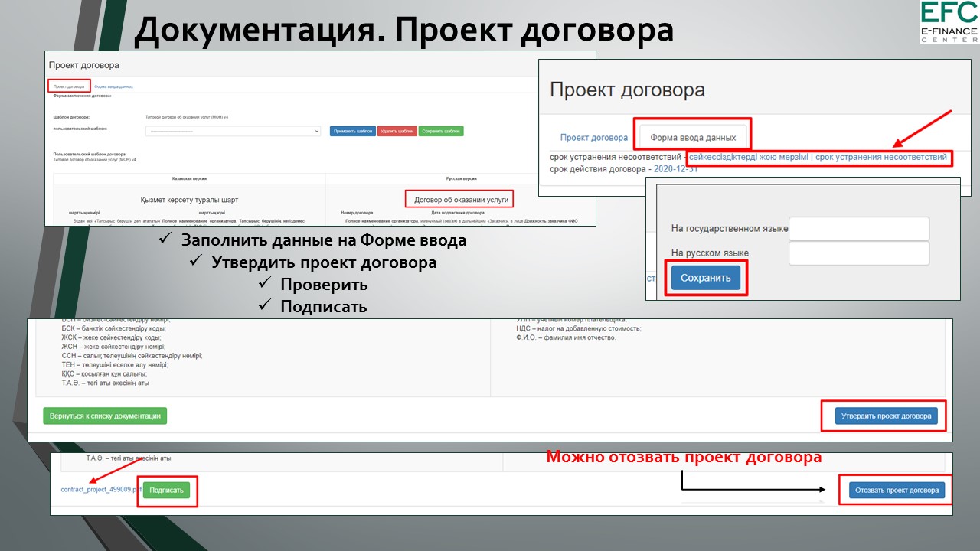Focus the На русском языке input field
Screen dimensions: 980x551
point(859,253)
